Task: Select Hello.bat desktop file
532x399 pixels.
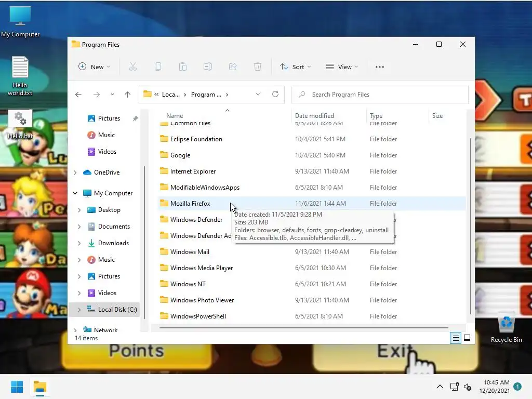Action: pyautogui.click(x=20, y=125)
